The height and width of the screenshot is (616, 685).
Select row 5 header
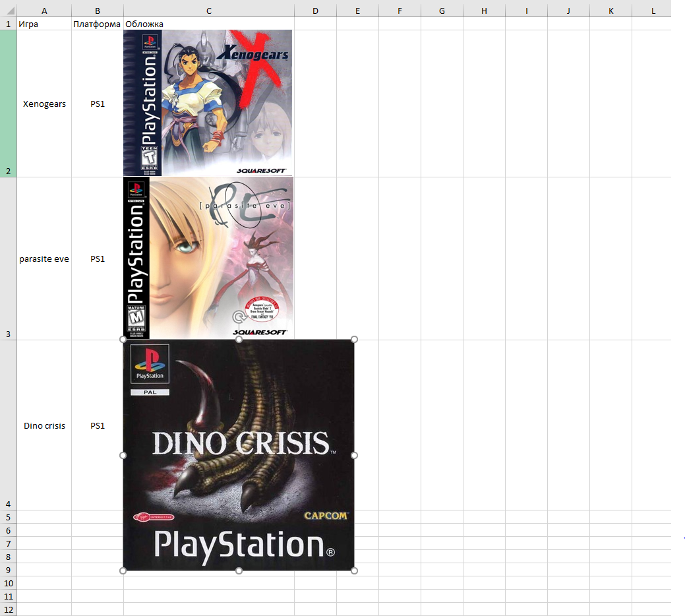9,517
